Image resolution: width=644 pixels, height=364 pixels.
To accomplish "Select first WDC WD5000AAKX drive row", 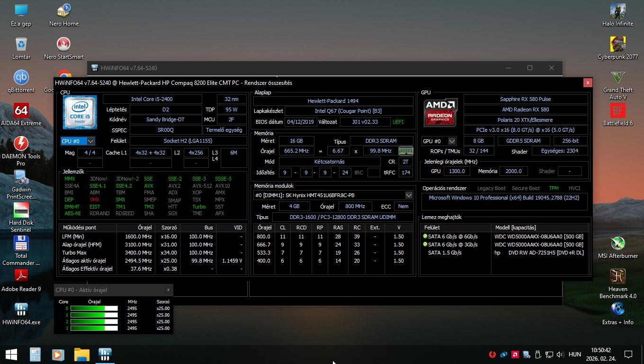I will pos(505,237).
